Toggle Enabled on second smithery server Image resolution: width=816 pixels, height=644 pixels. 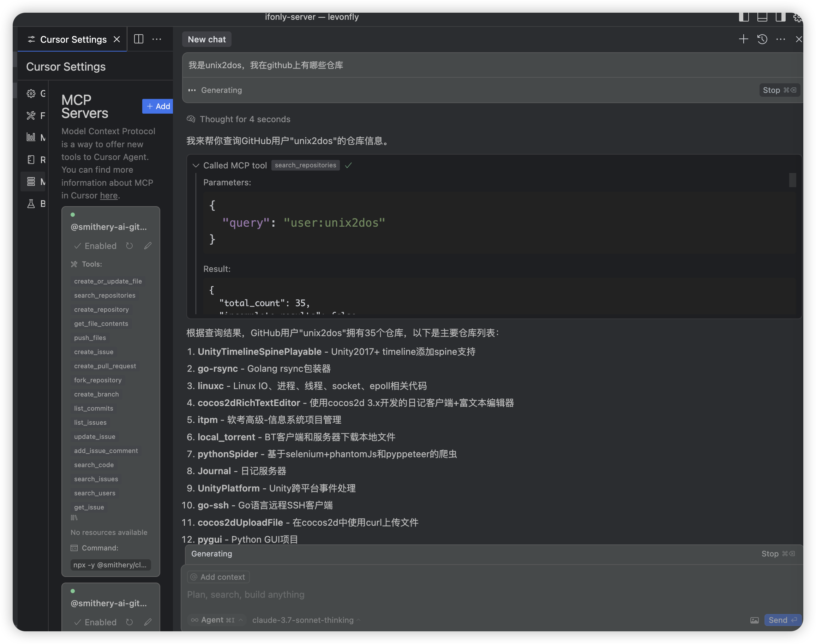point(95,622)
